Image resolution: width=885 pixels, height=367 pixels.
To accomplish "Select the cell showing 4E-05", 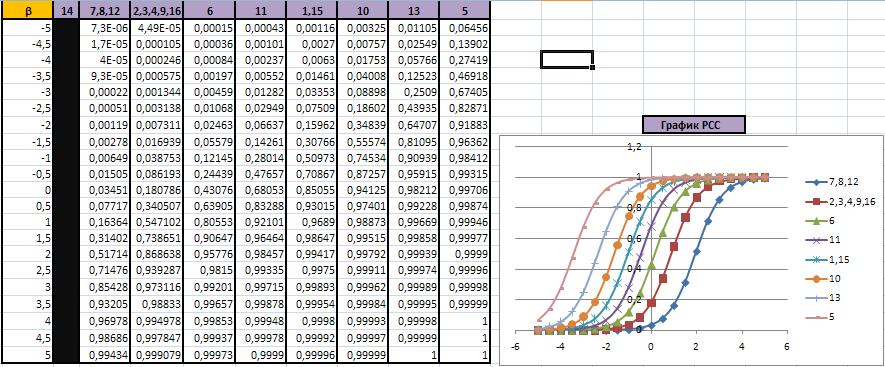I will [x=105, y=59].
